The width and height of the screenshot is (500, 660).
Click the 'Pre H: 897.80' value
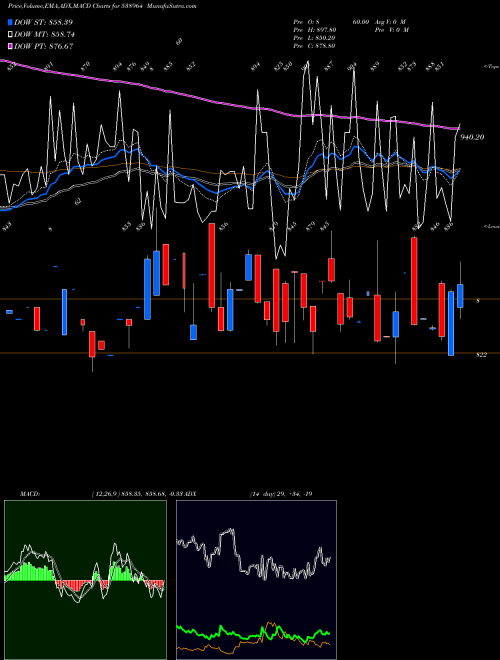pyautogui.click(x=314, y=30)
